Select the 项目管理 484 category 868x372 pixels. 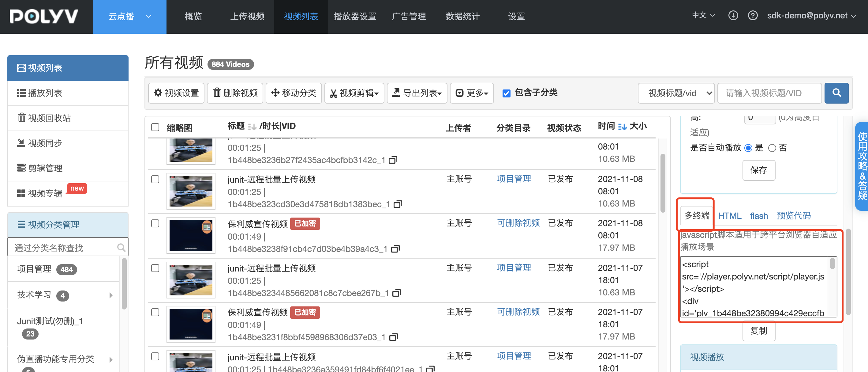(63, 269)
